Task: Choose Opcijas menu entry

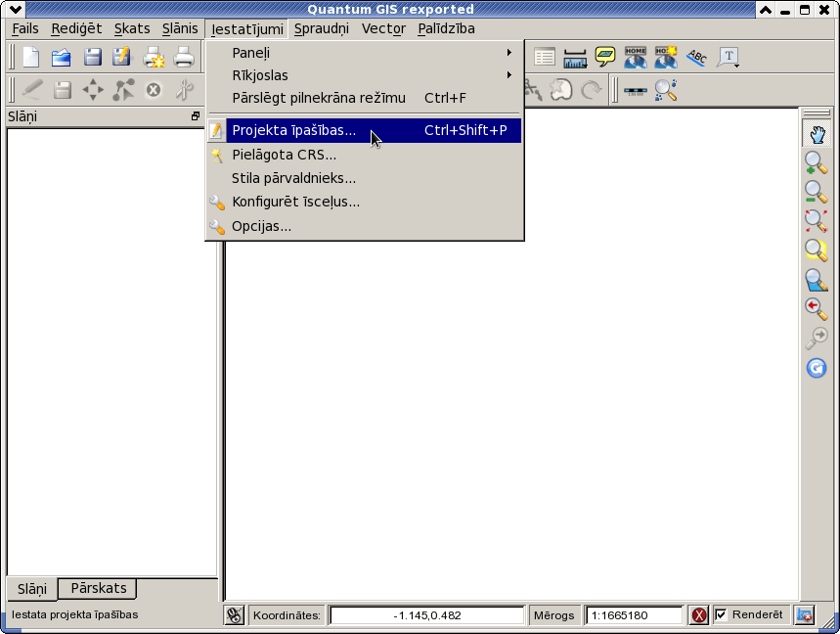Action: click(365, 226)
